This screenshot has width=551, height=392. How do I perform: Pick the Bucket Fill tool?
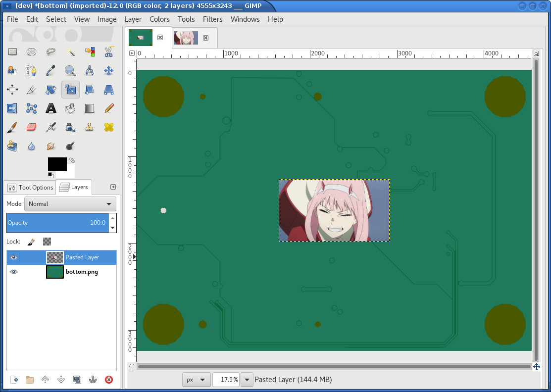[70, 108]
